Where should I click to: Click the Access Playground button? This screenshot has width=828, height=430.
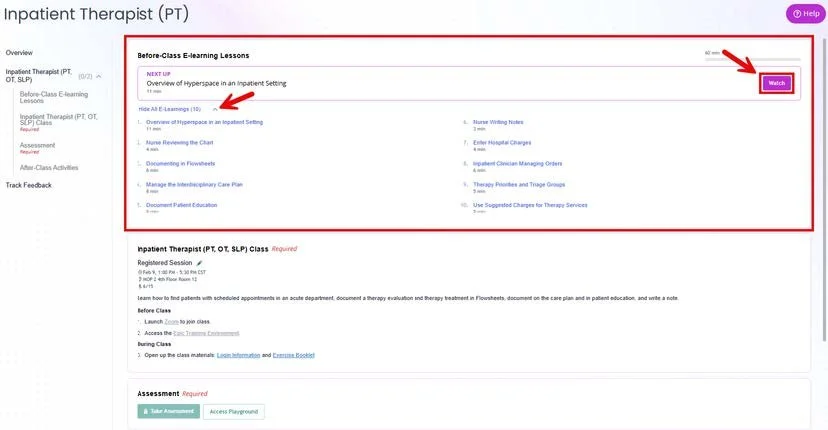point(233,412)
